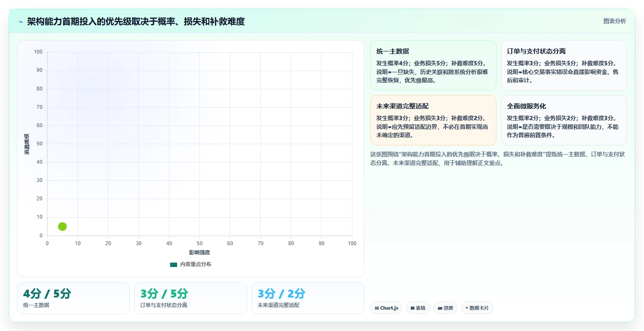Image resolution: width=644 pixels, height=331 pixels.
Task: Click the Chart.js tag
Action: [x=386, y=308]
